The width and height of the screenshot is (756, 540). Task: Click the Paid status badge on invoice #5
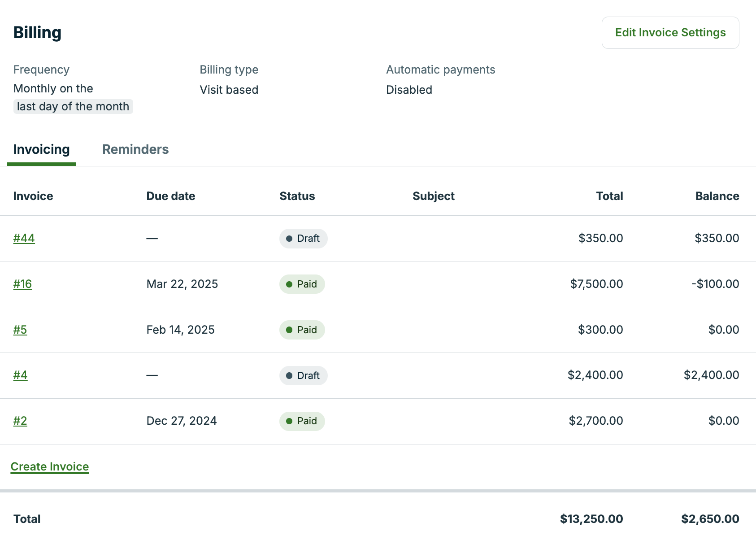[302, 330]
